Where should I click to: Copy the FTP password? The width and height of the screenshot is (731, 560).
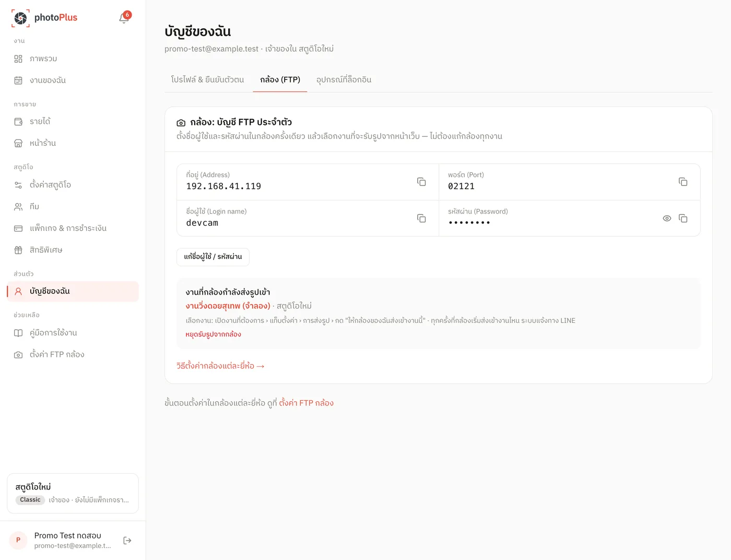pos(683,218)
